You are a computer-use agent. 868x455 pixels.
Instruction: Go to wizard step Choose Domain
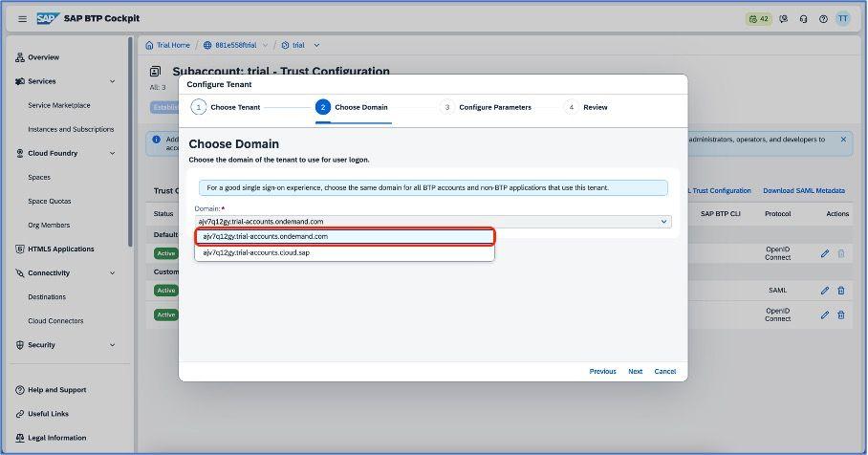tap(352, 107)
